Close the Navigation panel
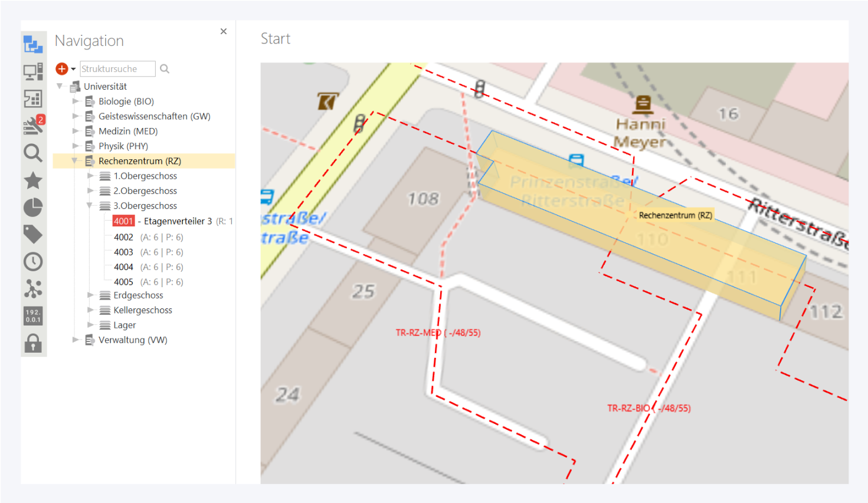This screenshot has width=868, height=503. point(224,31)
